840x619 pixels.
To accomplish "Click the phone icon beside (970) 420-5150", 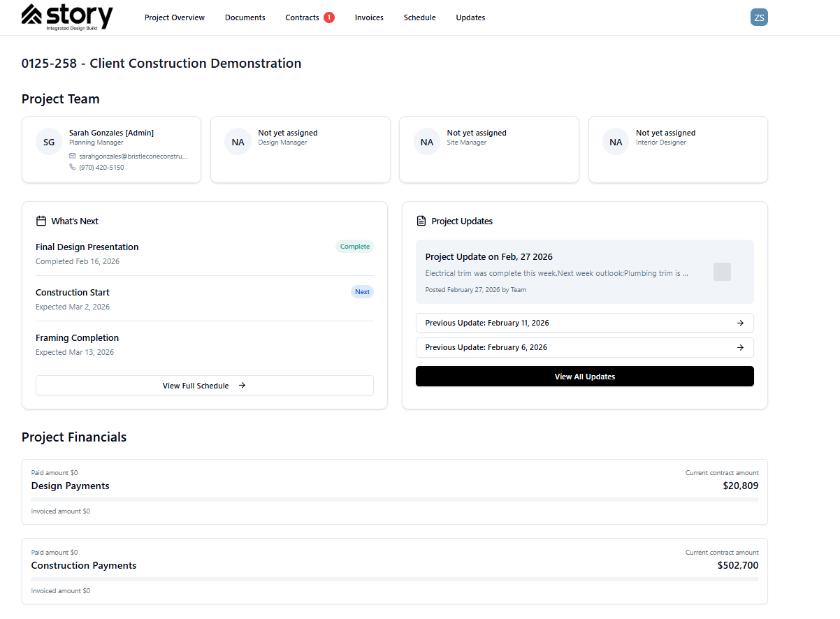I will click(73, 167).
